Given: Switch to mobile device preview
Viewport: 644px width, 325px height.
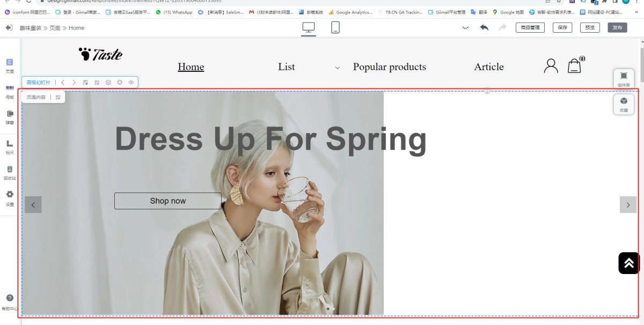Looking at the screenshot, I should click(x=335, y=28).
